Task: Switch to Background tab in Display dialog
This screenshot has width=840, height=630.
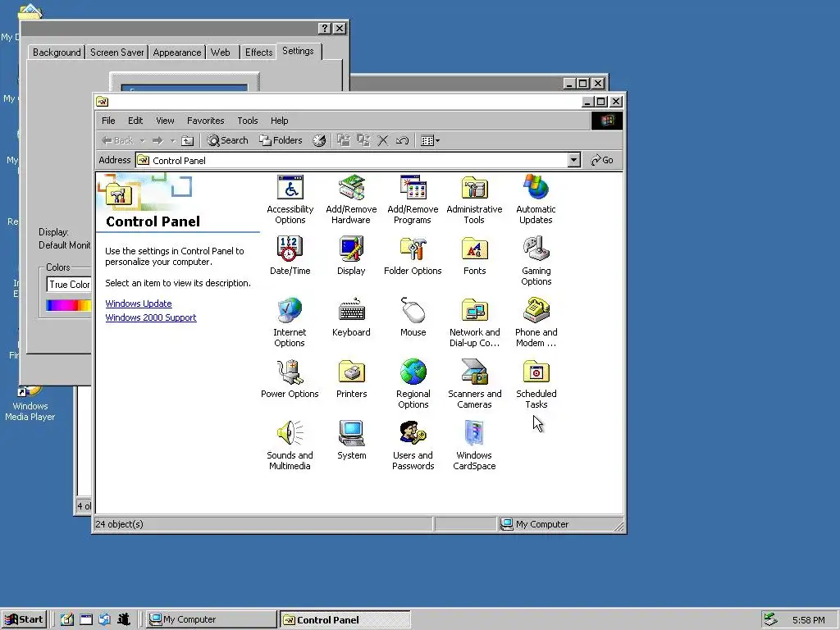Action: (x=57, y=52)
